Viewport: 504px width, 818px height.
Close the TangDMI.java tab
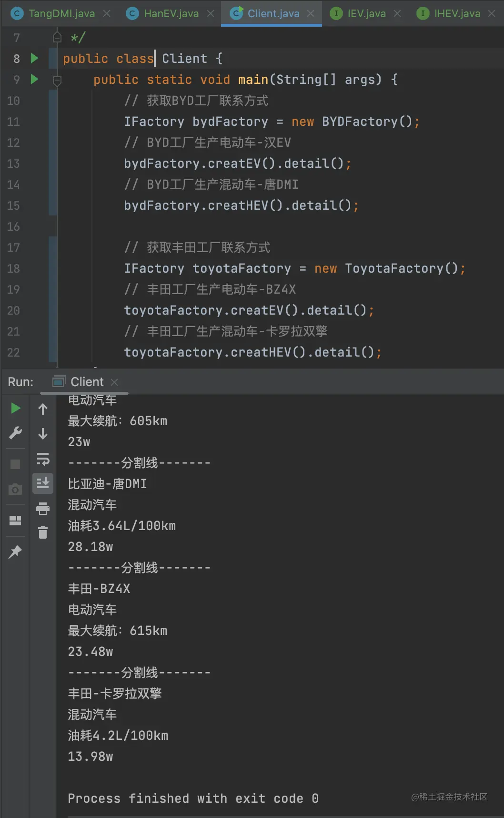[x=107, y=13]
